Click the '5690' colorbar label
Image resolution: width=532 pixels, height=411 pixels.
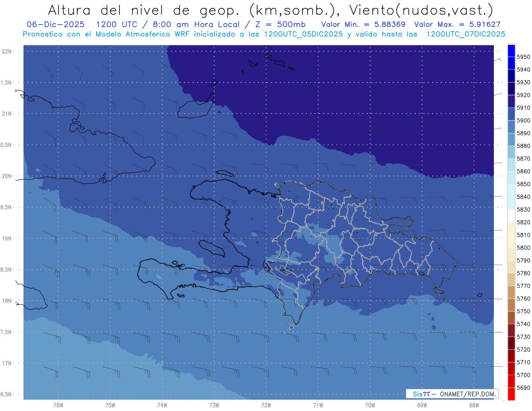point(523,388)
